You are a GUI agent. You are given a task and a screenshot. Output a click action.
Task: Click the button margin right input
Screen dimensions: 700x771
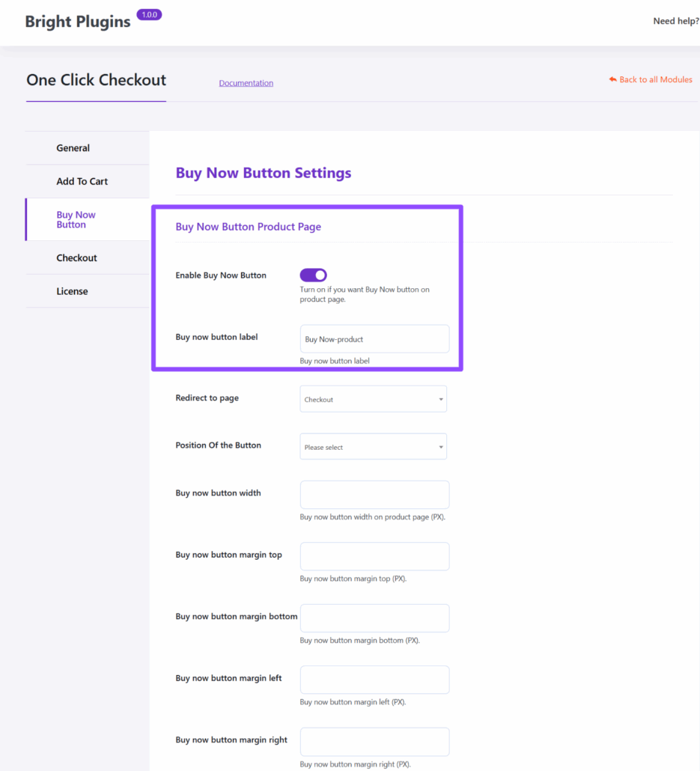[x=374, y=742]
